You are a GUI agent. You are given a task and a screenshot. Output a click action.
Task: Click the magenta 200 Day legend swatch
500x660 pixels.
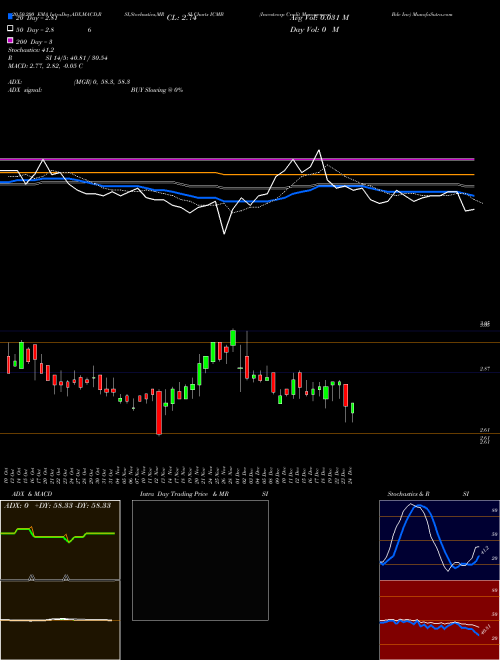(10, 41)
